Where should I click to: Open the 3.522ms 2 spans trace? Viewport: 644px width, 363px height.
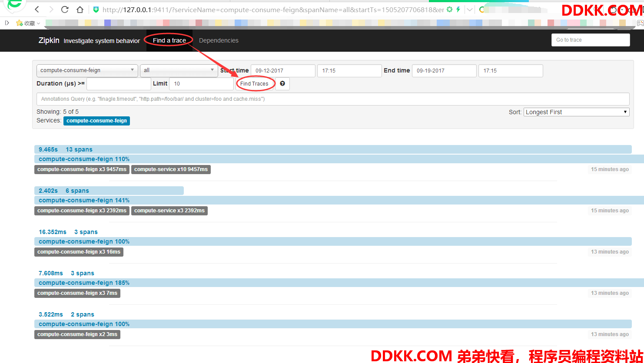(x=66, y=314)
